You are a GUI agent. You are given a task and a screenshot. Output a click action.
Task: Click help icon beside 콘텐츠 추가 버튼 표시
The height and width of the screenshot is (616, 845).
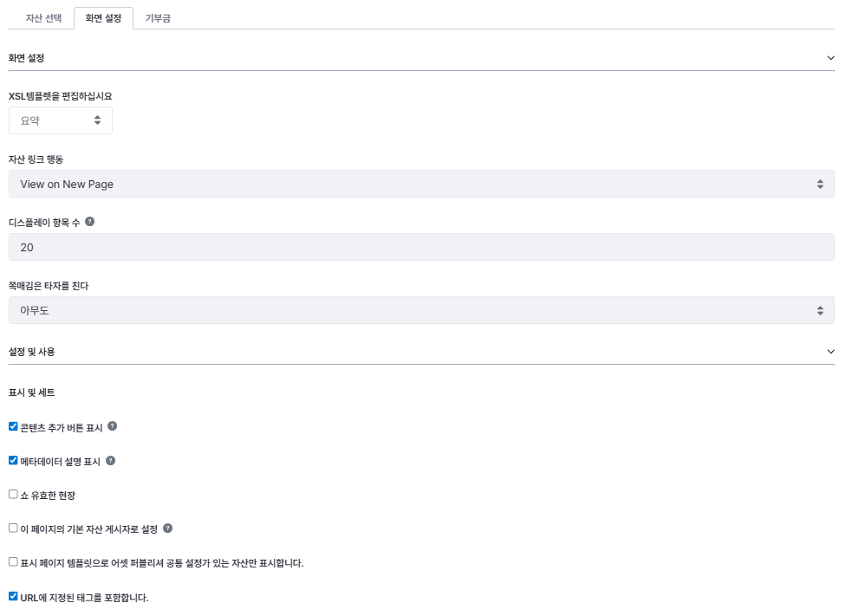113,426
